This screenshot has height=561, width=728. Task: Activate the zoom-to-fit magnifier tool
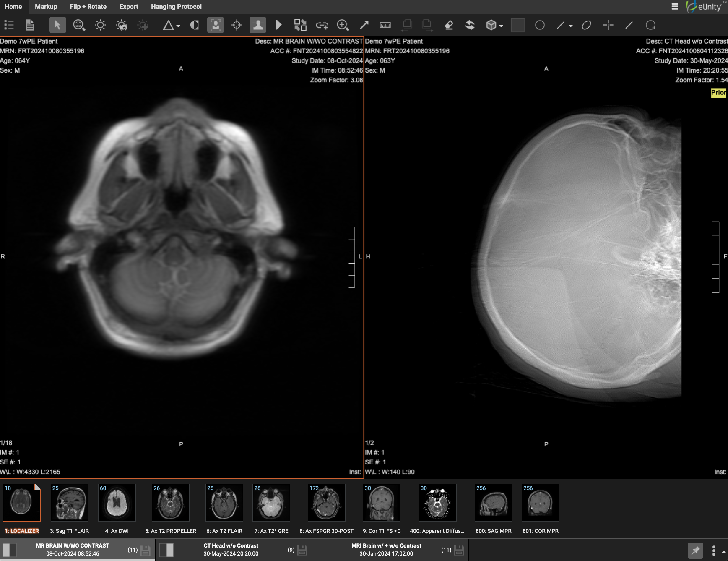(x=79, y=25)
